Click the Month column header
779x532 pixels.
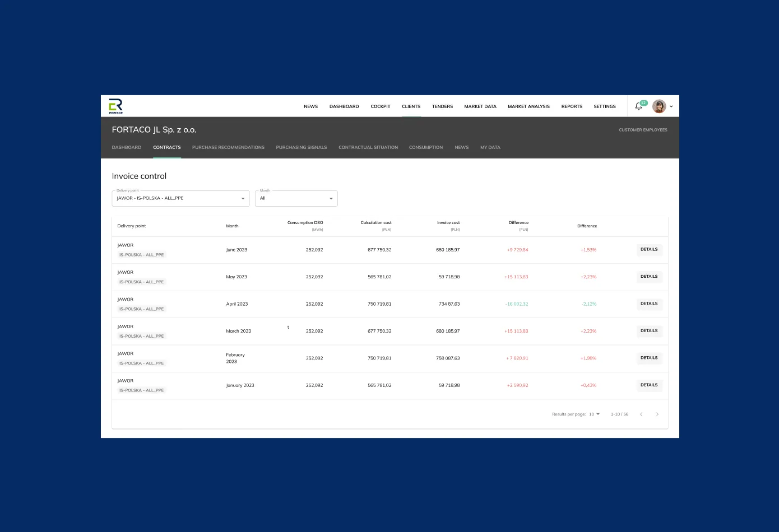[x=232, y=226]
